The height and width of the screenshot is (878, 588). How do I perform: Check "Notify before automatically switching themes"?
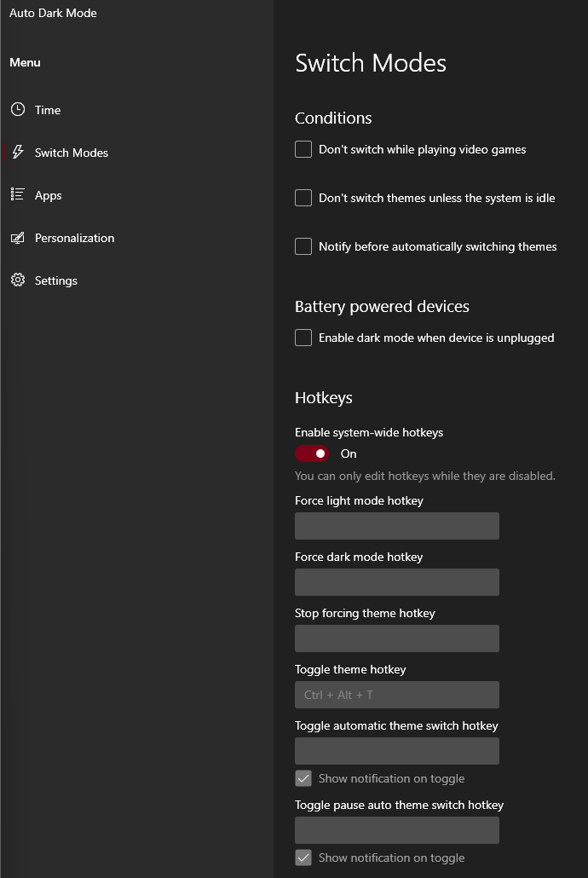(x=303, y=246)
